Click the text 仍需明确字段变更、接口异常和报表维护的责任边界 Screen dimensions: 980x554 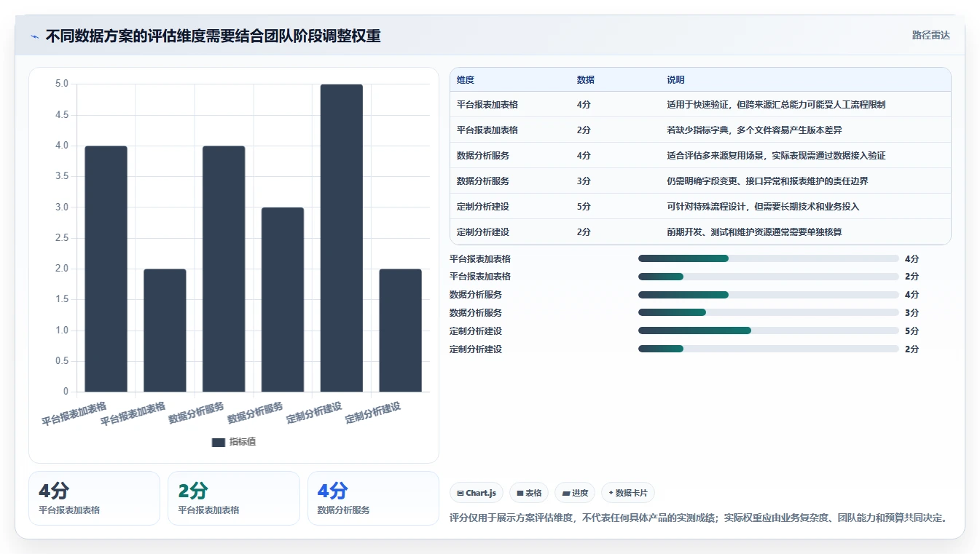(x=767, y=181)
